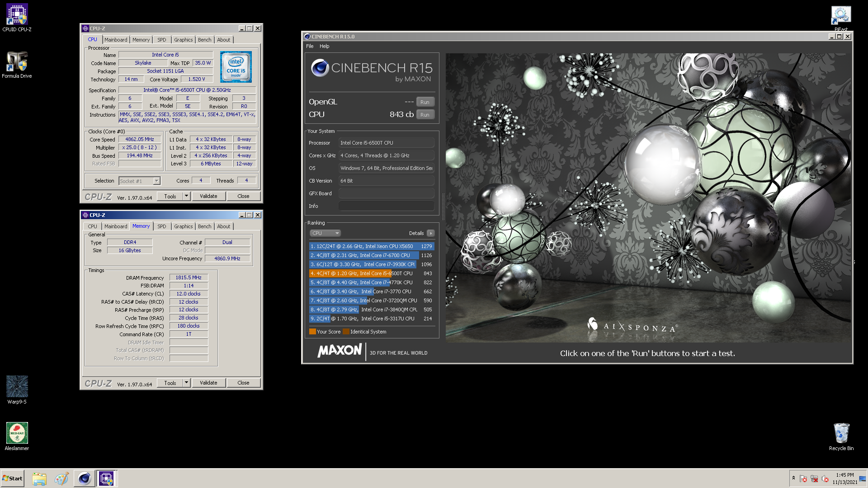The width and height of the screenshot is (868, 488).
Task: Select ranking entry Intel Core i7-4770K CPU
Action: [x=372, y=282]
